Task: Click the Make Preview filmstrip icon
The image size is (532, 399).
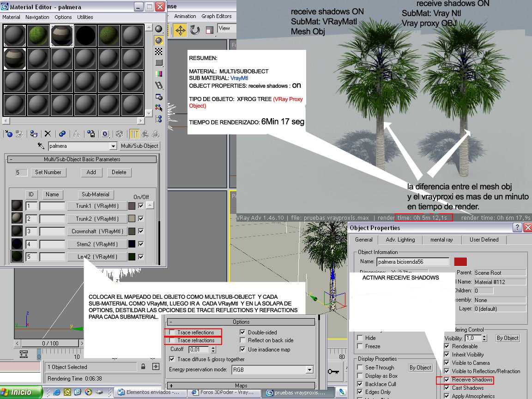Action: tap(158, 85)
